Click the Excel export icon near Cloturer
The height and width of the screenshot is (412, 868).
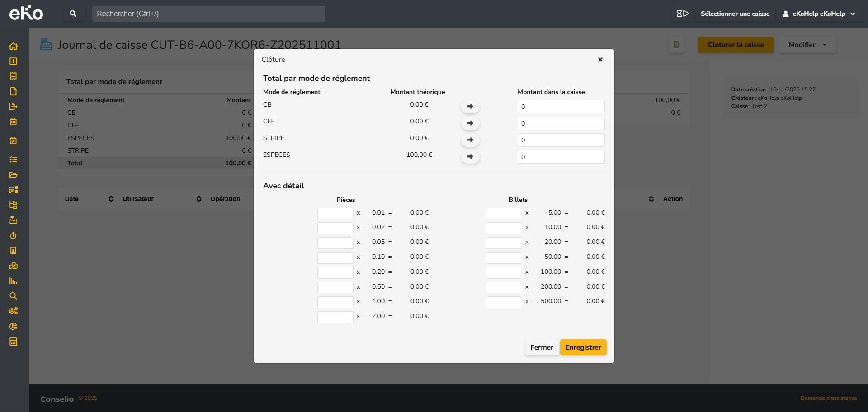click(x=676, y=45)
